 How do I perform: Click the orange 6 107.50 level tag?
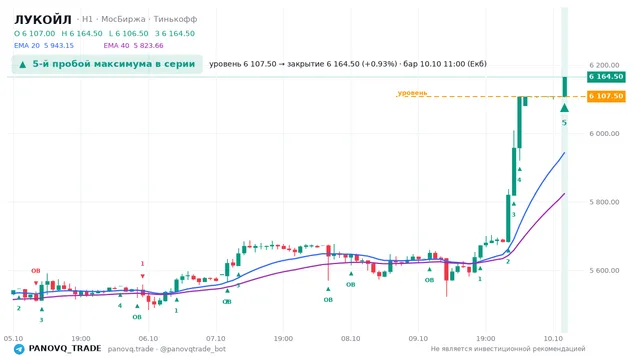tap(606, 96)
